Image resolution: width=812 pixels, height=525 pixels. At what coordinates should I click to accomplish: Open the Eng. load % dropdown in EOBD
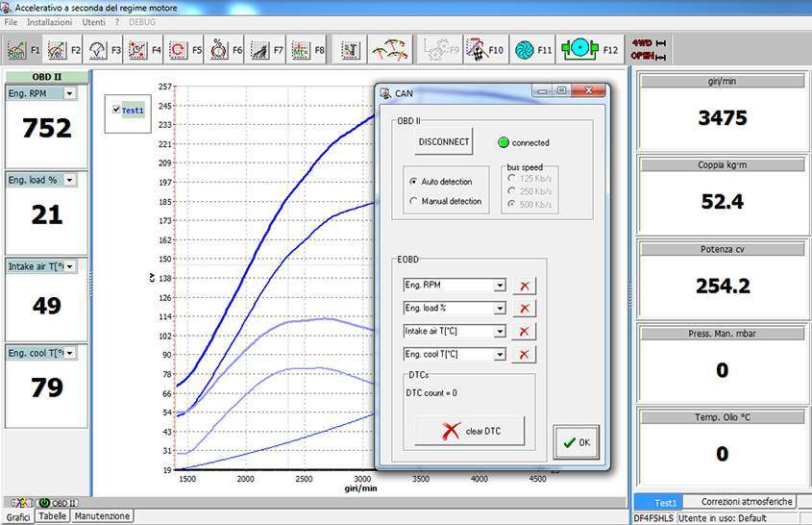499,309
